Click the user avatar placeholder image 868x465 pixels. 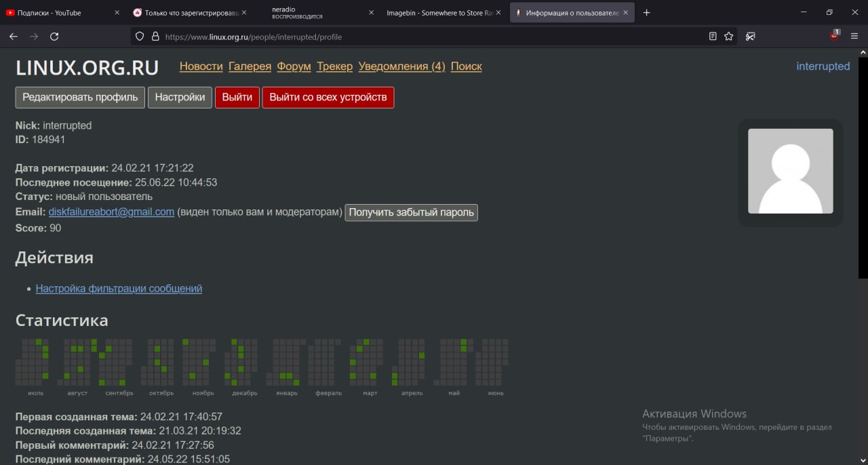pos(791,171)
